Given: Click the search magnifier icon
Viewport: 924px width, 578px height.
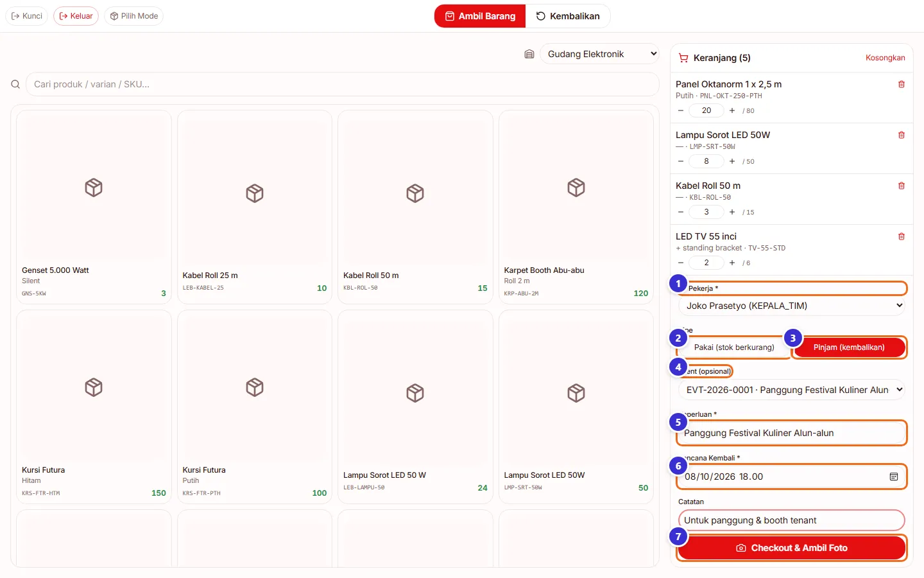Looking at the screenshot, I should pyautogui.click(x=15, y=84).
